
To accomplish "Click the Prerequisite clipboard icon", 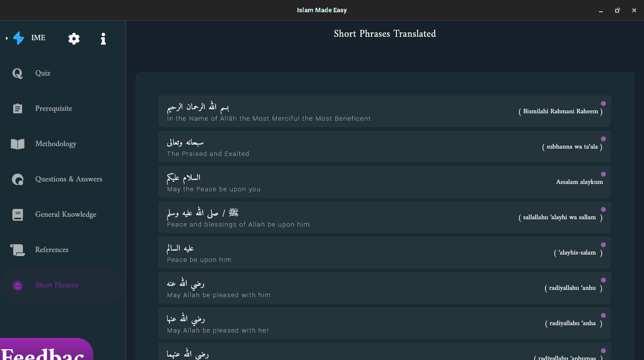I will coord(17,108).
